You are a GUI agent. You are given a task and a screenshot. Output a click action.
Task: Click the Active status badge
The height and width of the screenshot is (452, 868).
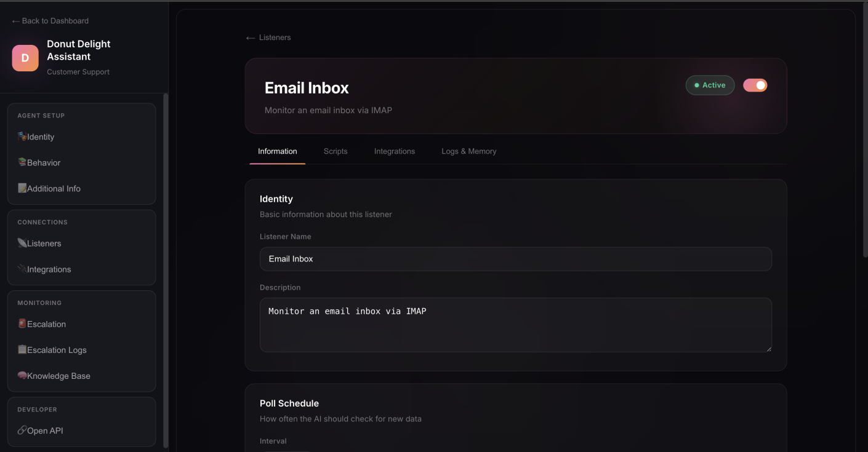coord(710,85)
